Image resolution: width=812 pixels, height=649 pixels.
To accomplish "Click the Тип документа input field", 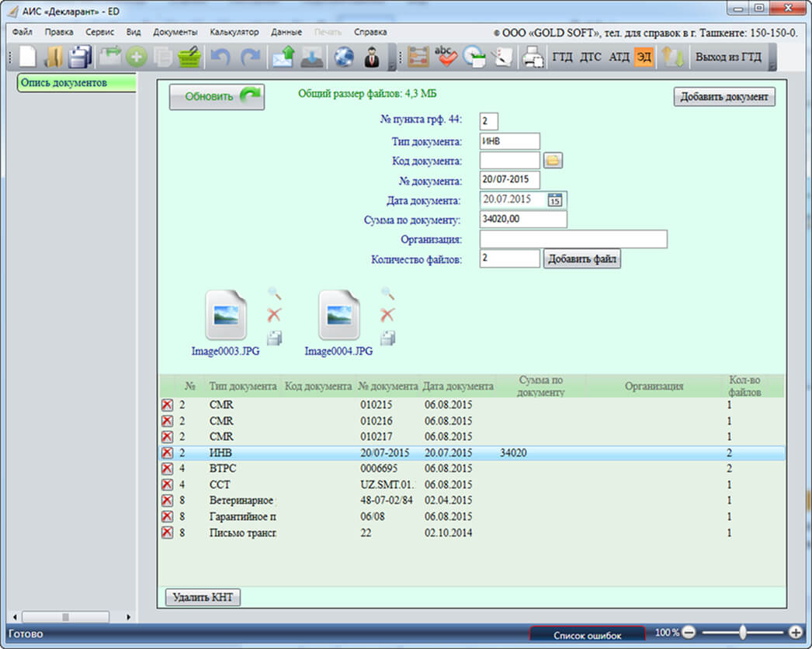I will click(509, 141).
